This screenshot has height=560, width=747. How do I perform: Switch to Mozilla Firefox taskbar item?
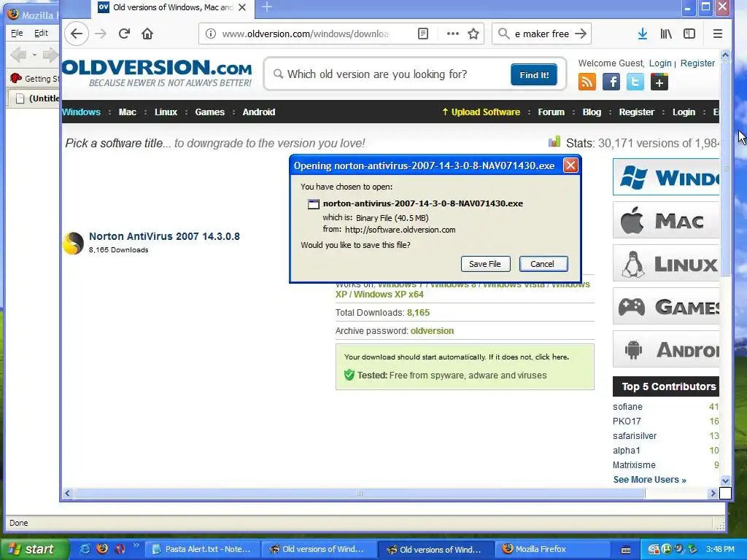click(553, 549)
